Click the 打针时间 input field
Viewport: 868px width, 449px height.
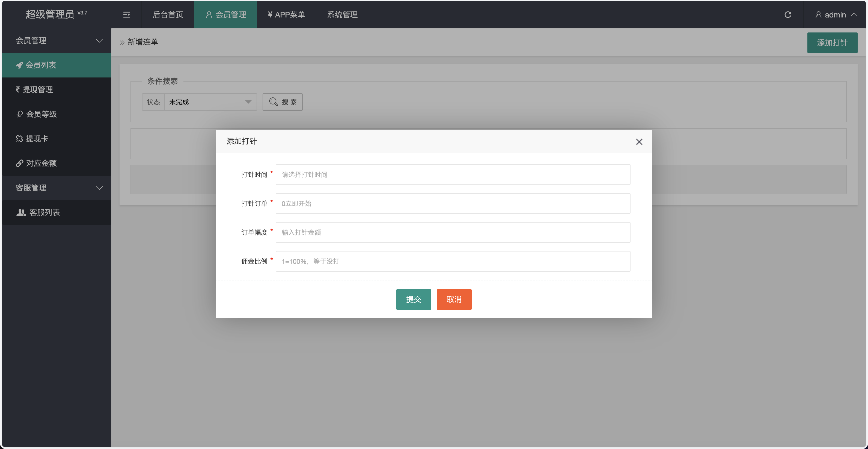click(x=453, y=174)
